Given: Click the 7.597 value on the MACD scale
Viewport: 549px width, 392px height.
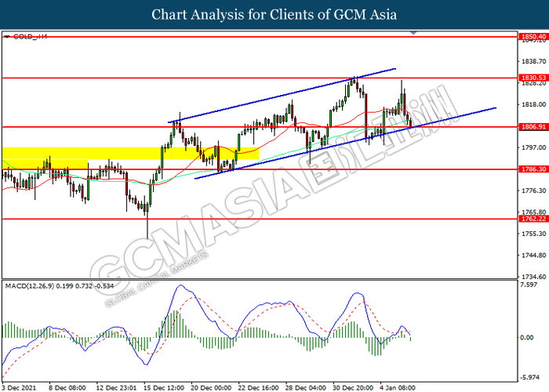Looking at the screenshot, I should point(529,285).
